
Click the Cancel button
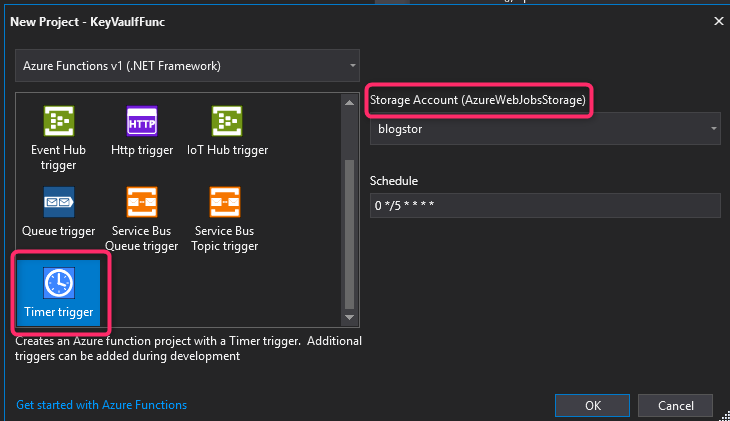pyautogui.click(x=676, y=406)
